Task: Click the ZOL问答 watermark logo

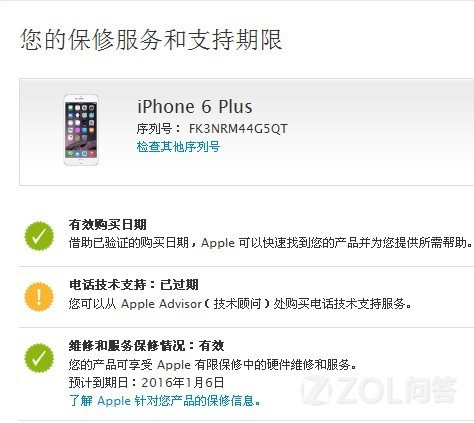Action: click(379, 390)
